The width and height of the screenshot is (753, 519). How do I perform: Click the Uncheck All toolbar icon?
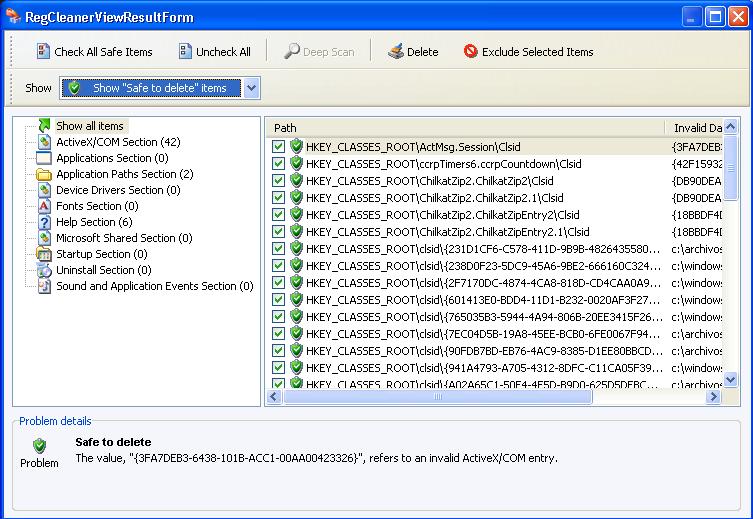click(185, 51)
